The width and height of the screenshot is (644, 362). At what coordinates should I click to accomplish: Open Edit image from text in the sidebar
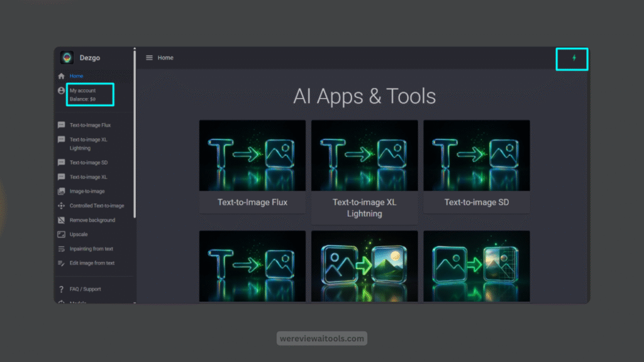tap(92, 263)
